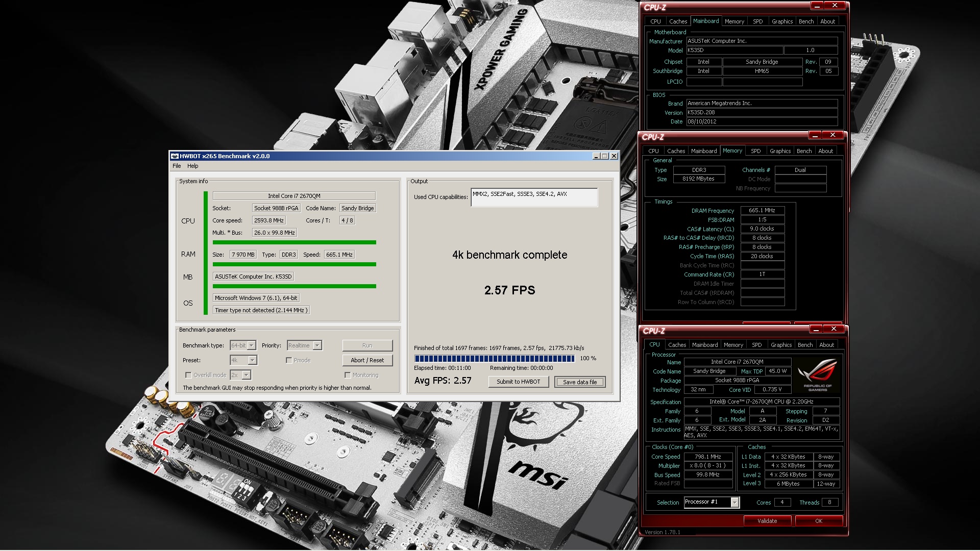Click the 2.57 FPS result text
The image size is (980, 551).
(x=509, y=290)
